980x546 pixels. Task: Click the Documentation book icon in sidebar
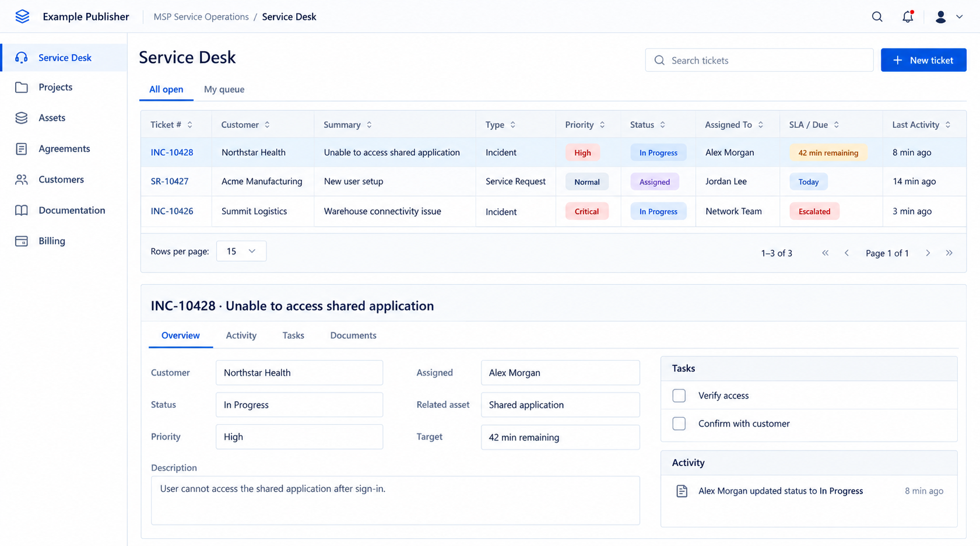[x=22, y=211]
